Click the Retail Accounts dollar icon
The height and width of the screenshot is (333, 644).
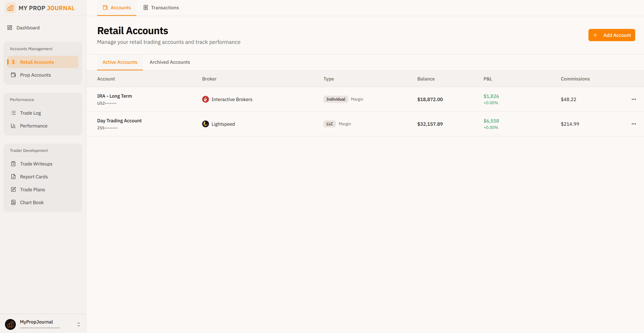14,62
